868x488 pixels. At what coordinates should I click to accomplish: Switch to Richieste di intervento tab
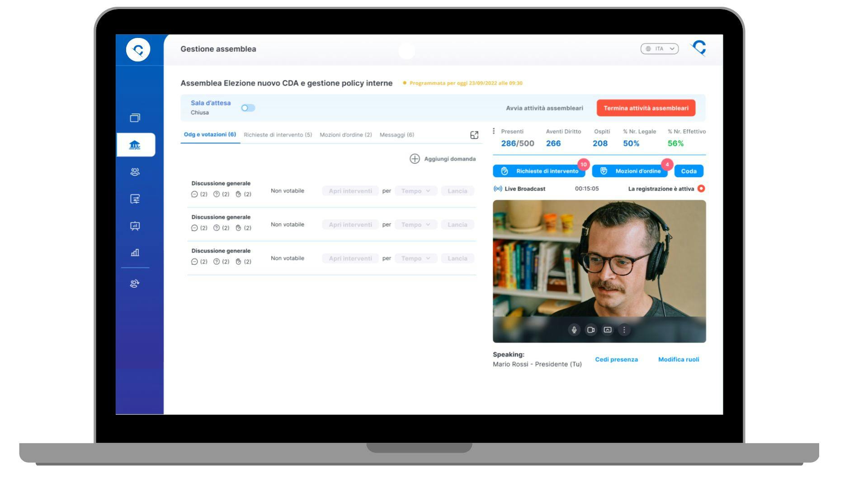click(x=278, y=135)
